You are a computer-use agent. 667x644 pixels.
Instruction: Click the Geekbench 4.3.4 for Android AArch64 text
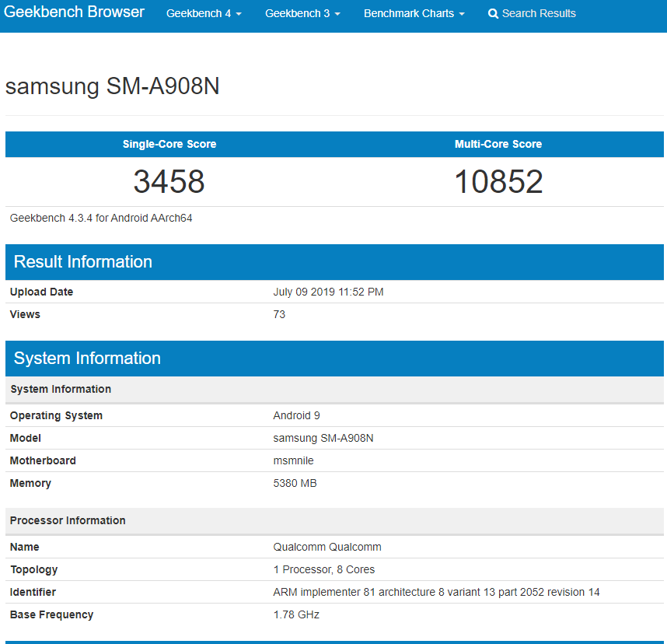coord(101,218)
